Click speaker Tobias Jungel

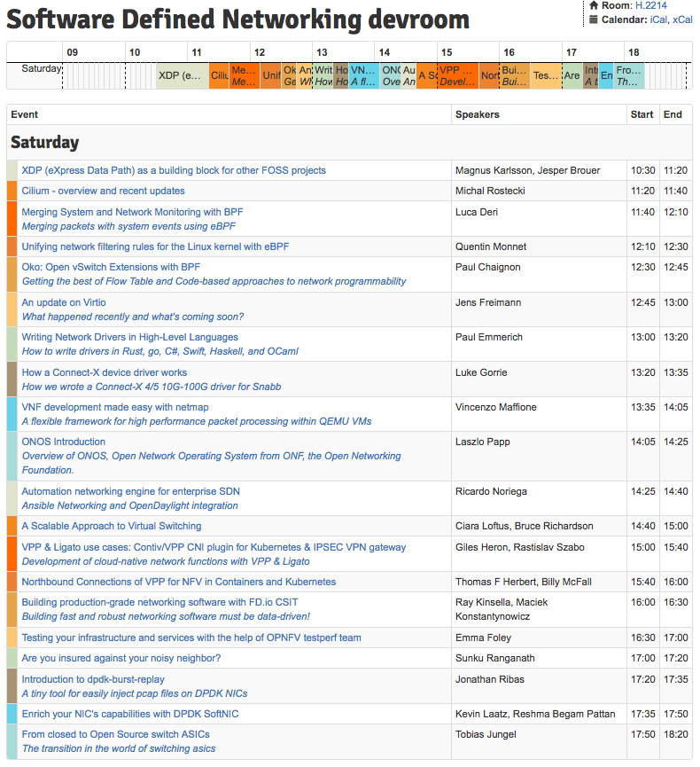pyautogui.click(x=486, y=734)
